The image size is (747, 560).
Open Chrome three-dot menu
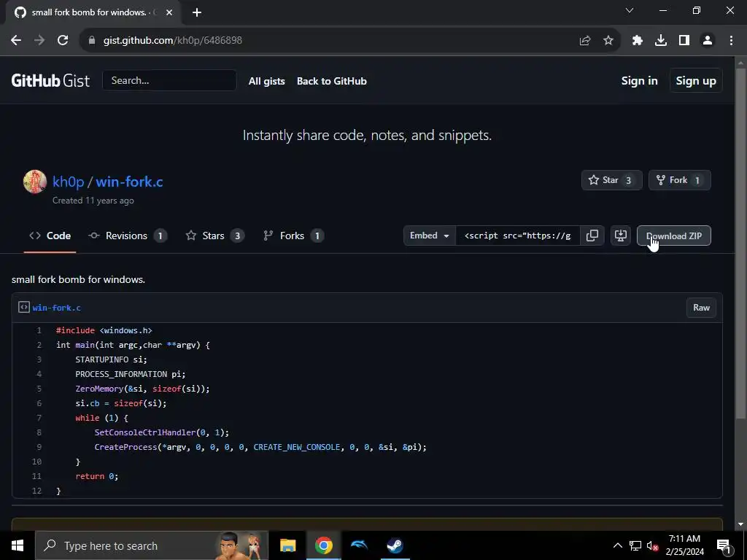pos(731,41)
